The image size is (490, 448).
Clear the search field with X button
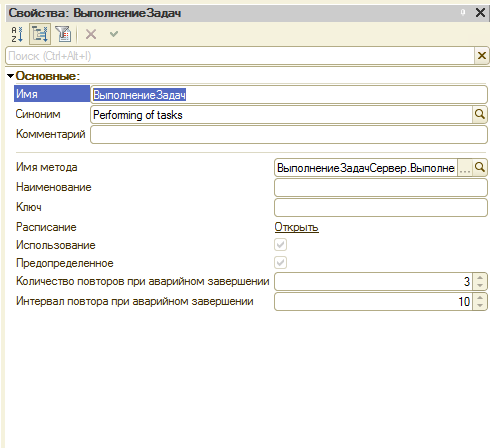[x=482, y=56]
